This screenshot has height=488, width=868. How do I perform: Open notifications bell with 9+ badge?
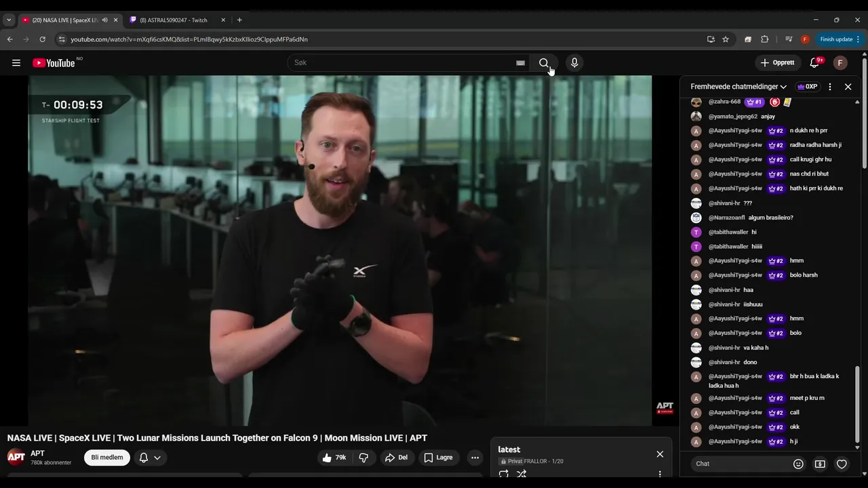(814, 63)
